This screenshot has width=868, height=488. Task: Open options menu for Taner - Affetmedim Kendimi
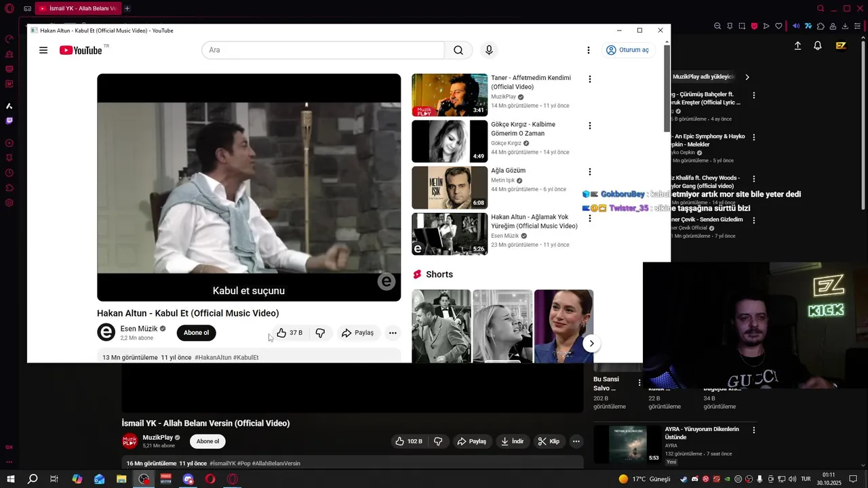pyautogui.click(x=590, y=79)
